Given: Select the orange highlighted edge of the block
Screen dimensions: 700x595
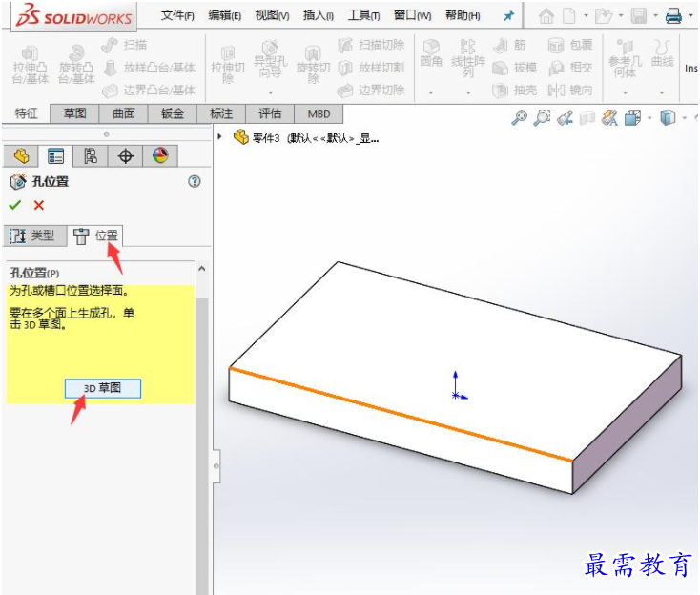Looking at the screenshot, I should click(401, 414).
